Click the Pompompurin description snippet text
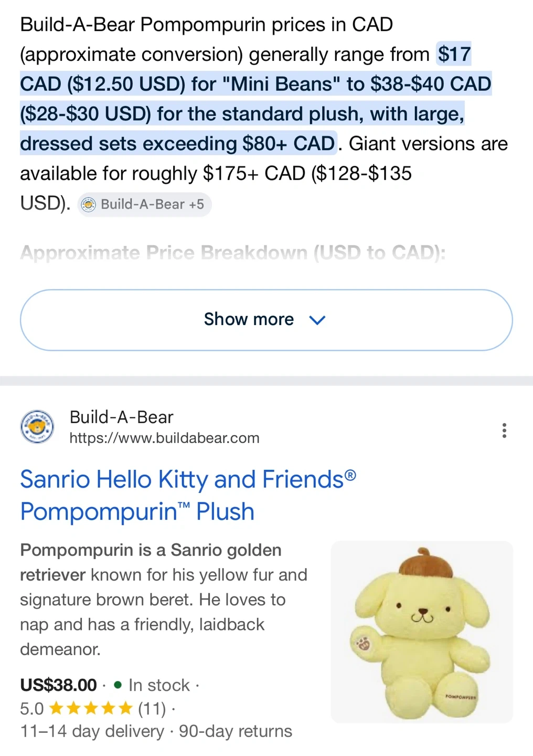Screen dimensions: 533x756 [x=164, y=600]
